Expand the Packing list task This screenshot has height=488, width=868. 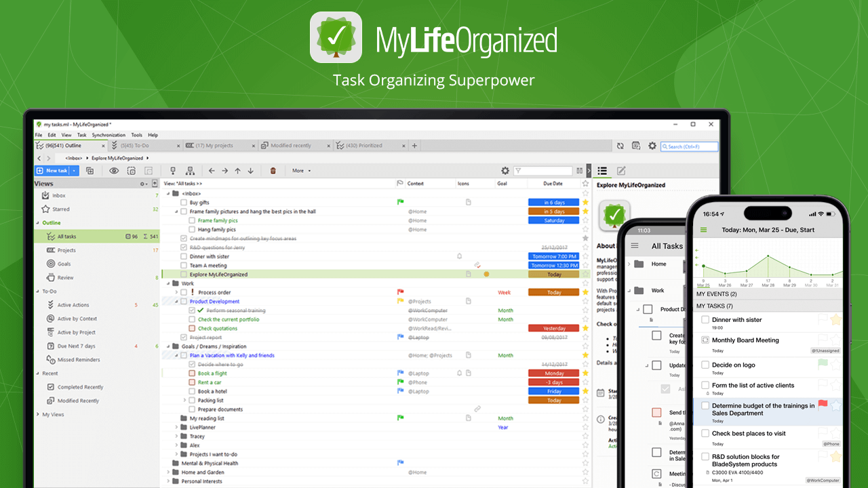(184, 401)
